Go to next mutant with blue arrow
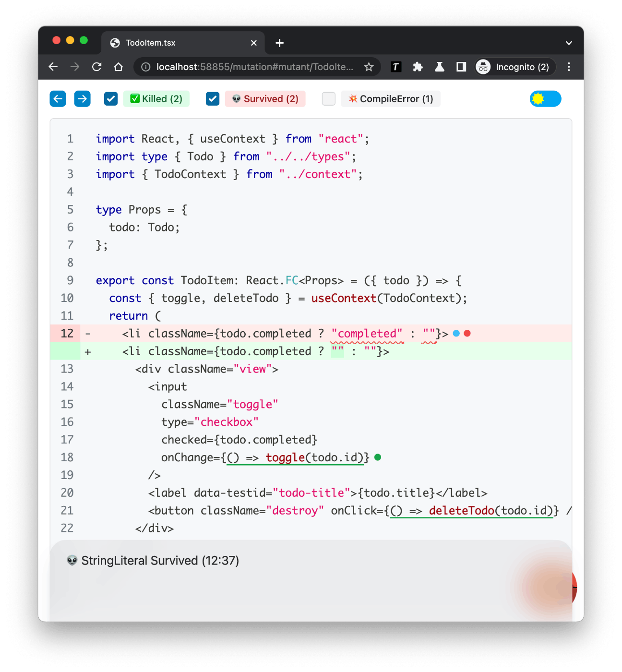622x672 pixels. (x=83, y=99)
